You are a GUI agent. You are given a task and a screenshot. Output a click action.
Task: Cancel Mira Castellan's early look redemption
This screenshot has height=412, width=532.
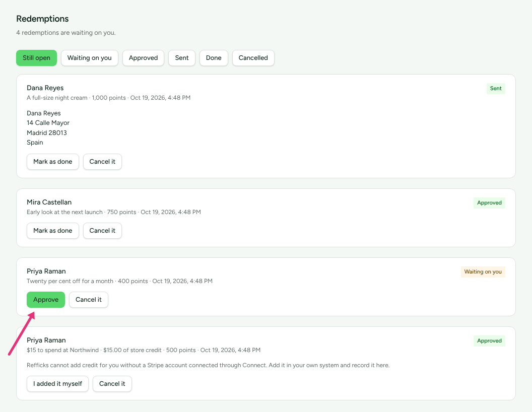[102, 231]
